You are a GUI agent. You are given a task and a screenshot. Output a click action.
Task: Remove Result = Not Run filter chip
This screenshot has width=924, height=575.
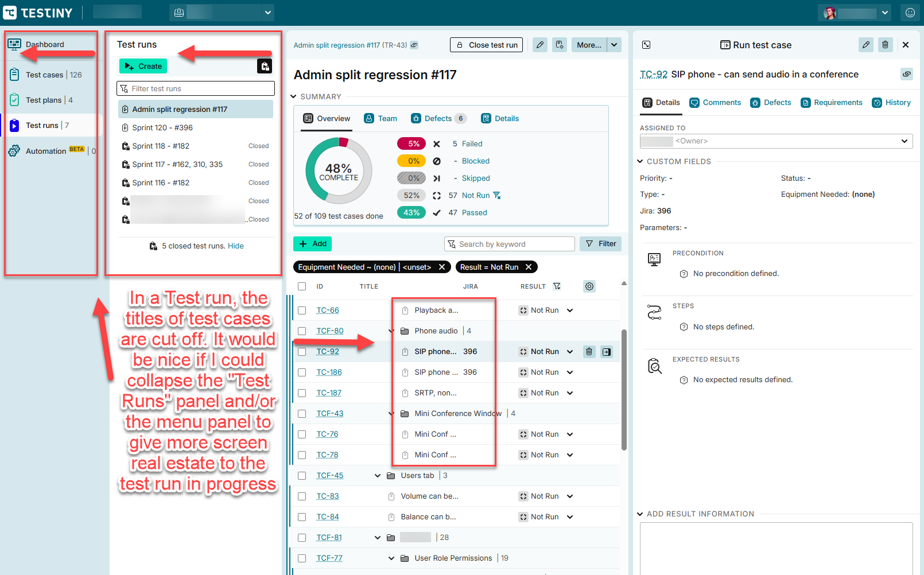[x=529, y=267]
